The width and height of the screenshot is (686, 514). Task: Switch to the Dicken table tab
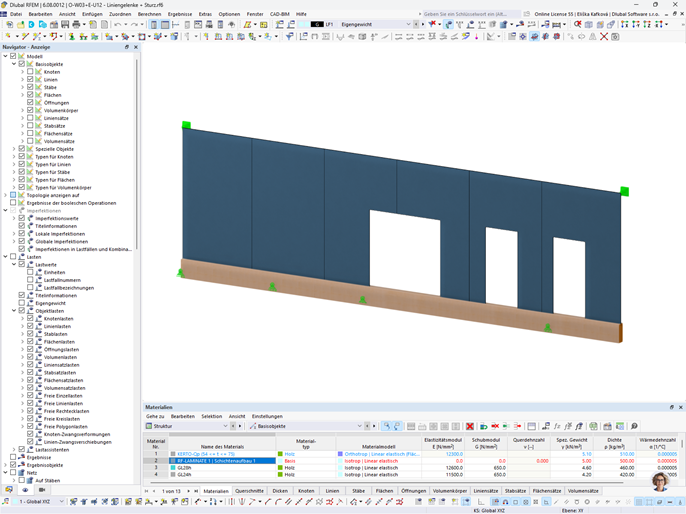pos(280,491)
